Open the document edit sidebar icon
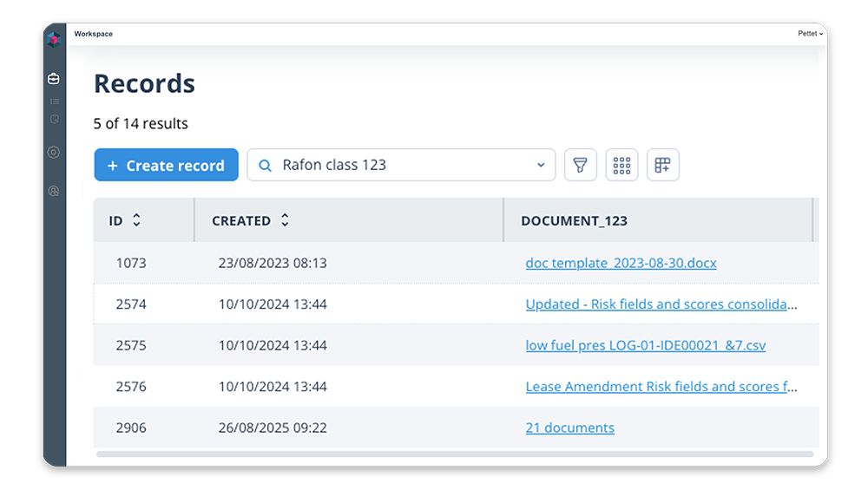The width and height of the screenshot is (868, 490). 54,119
